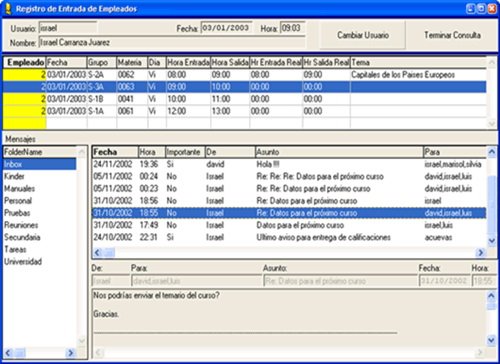Click message list scroll down arrow
Viewport: 500px width, 364px height.
point(492,241)
